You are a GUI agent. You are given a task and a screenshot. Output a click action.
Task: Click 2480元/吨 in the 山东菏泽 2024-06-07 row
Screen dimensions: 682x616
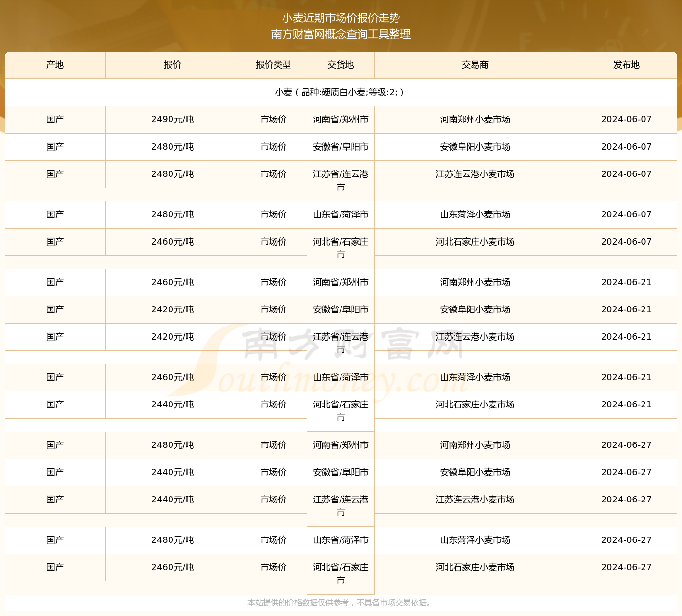click(x=172, y=214)
